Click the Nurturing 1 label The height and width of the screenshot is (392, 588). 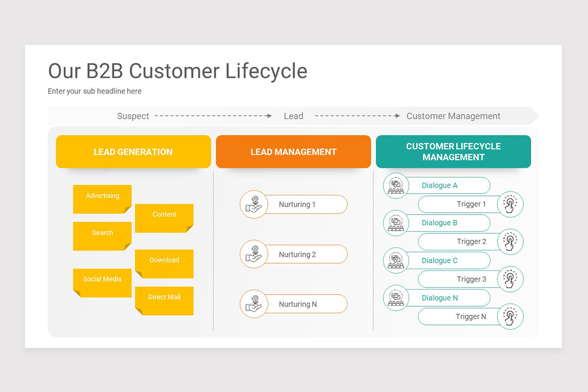[297, 204]
